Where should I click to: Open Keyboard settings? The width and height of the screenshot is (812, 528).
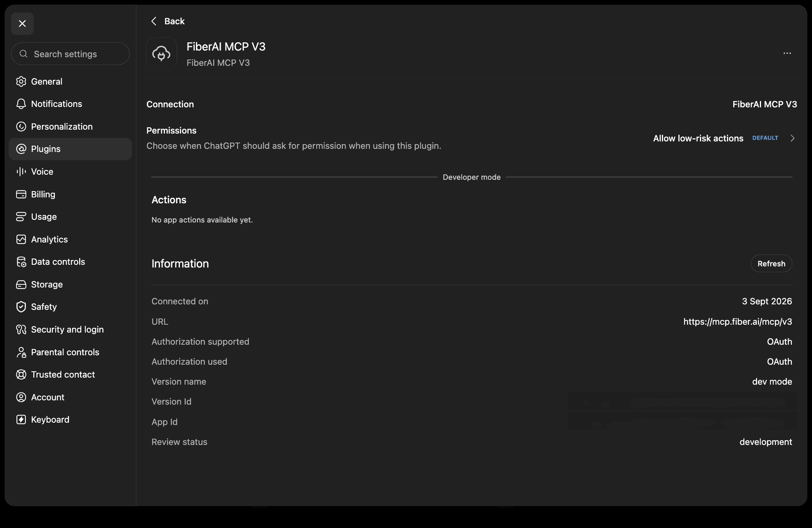pos(70,420)
